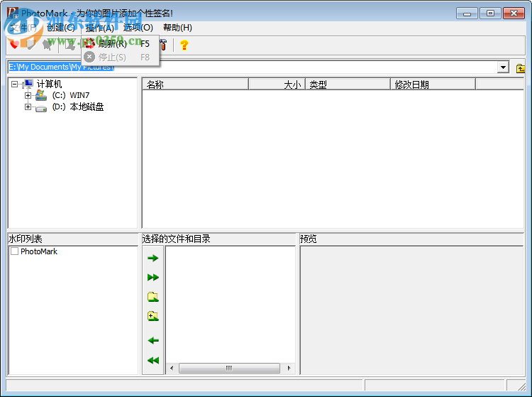The image size is (532, 397).
Task: Sort by 大小 column header
Action: [x=277, y=85]
